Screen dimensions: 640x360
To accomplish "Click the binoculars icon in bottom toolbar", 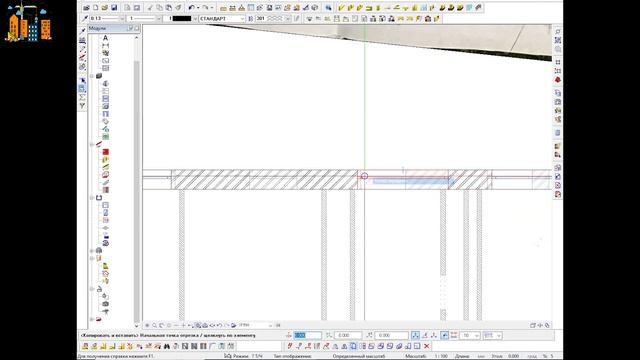I will [167, 346].
